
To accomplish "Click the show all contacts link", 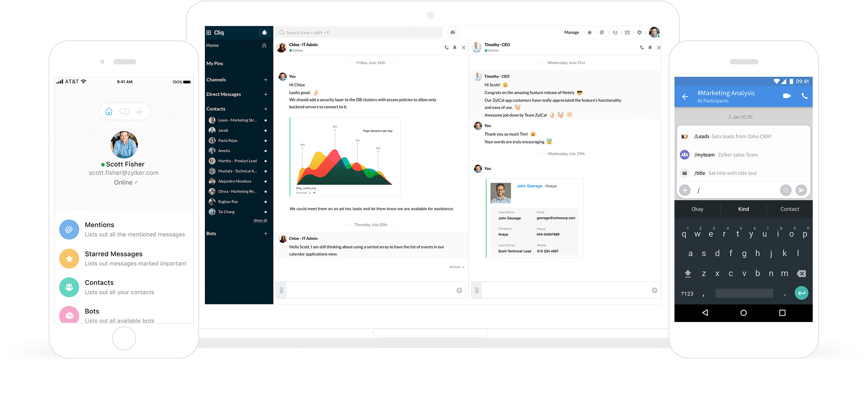I will pyautogui.click(x=260, y=221).
